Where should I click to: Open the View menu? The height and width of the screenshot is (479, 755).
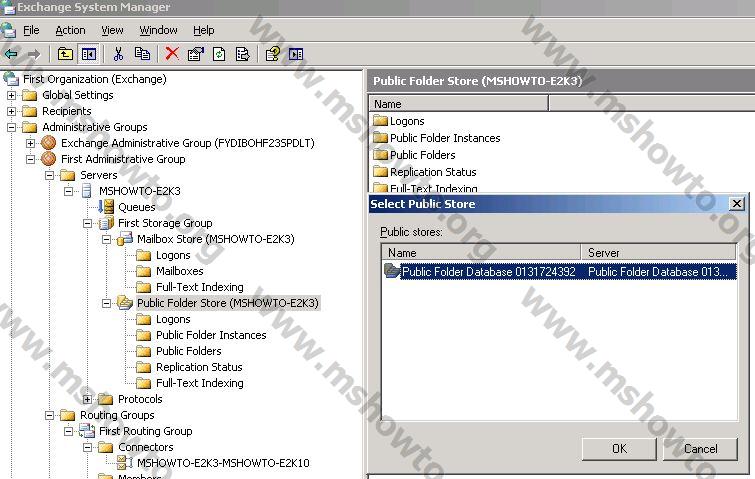[x=112, y=30]
